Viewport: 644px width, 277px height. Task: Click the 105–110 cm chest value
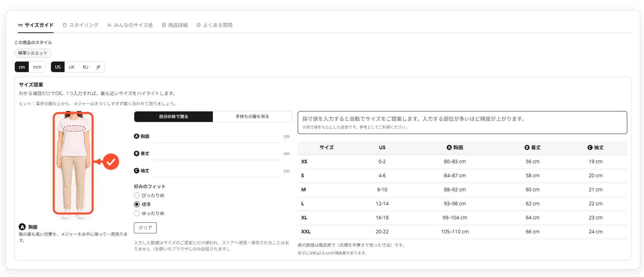coord(455,232)
